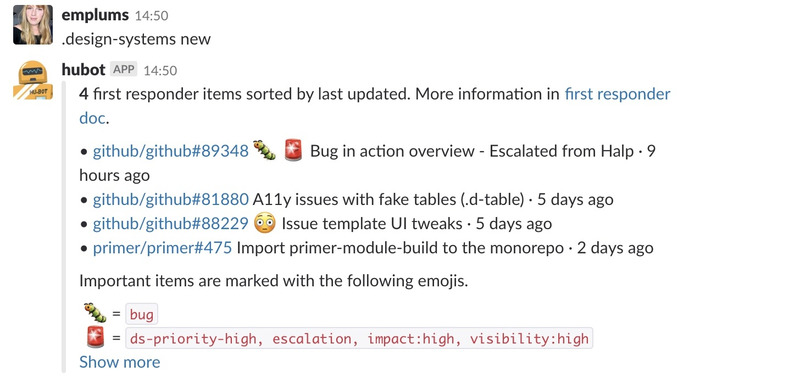The width and height of the screenshot is (800, 377).
Task: Click the bug emoji beside issue #89348
Action: [264, 151]
